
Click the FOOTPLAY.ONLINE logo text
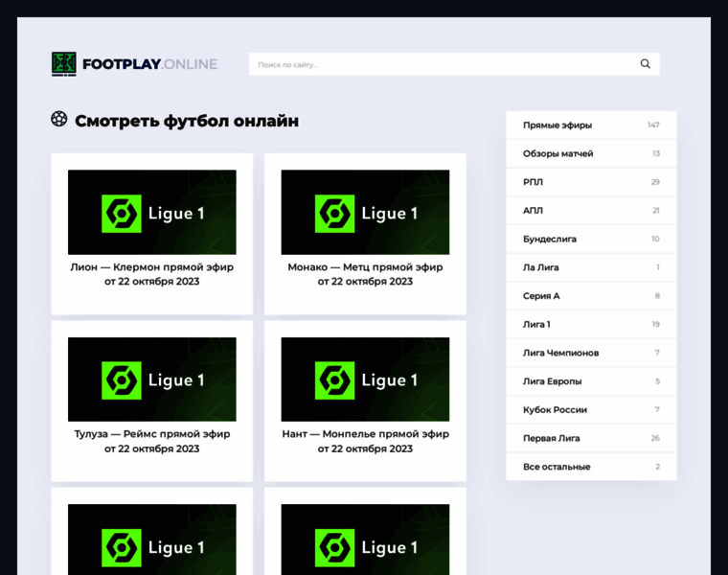click(149, 64)
